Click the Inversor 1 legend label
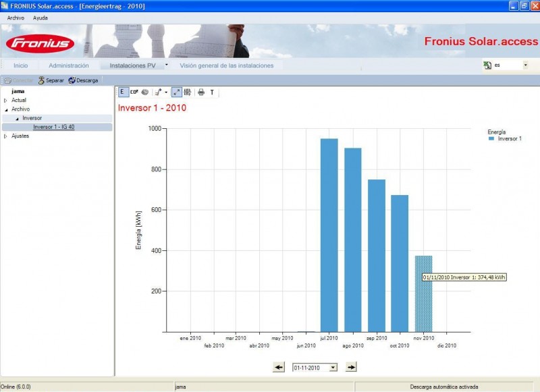Viewport: 540px width, 392px height. [x=510, y=139]
